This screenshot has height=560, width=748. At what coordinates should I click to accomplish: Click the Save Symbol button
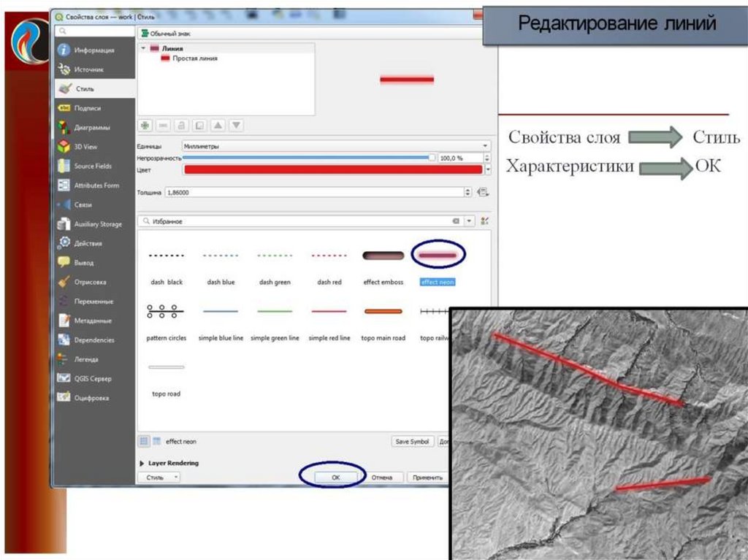(x=412, y=442)
